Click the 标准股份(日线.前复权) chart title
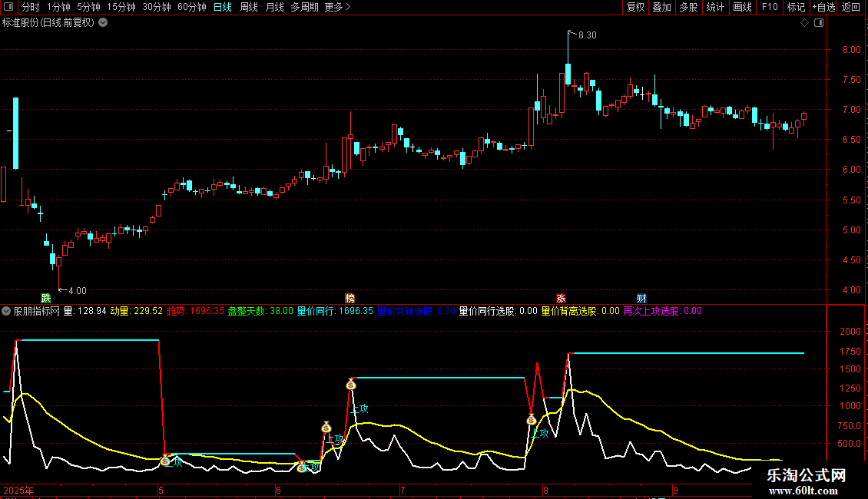This screenshot has height=499, width=868. [48, 23]
